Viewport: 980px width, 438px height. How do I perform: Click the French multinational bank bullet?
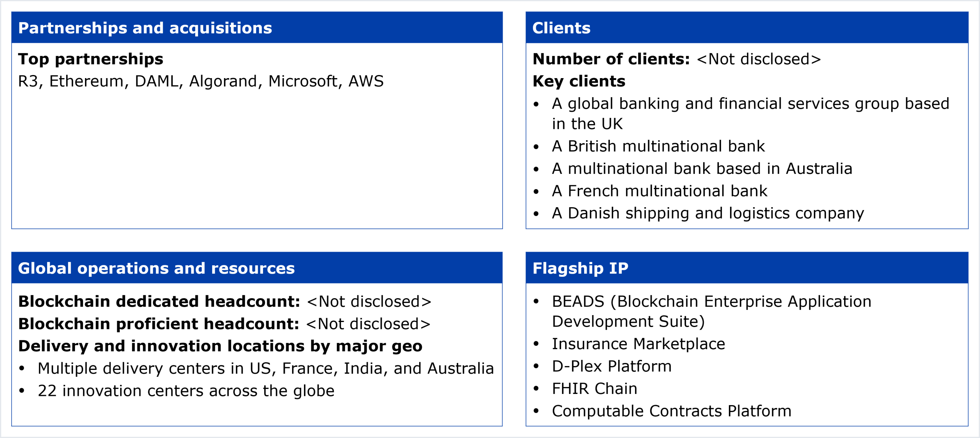pos(659,191)
